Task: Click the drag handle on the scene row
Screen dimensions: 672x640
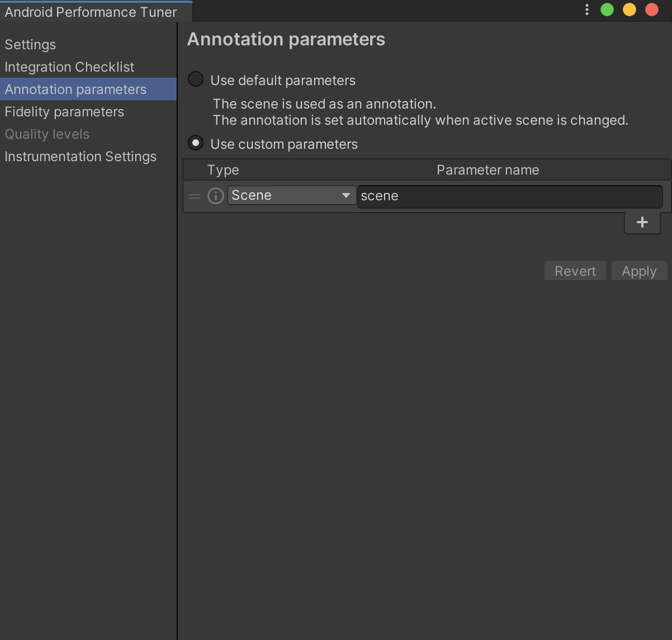Action: coord(195,196)
